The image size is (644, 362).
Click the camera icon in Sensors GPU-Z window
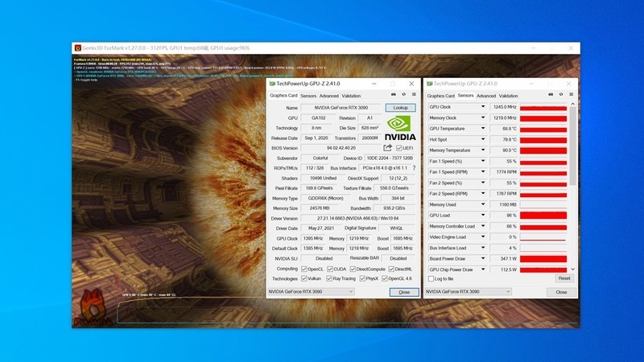pyautogui.click(x=551, y=94)
